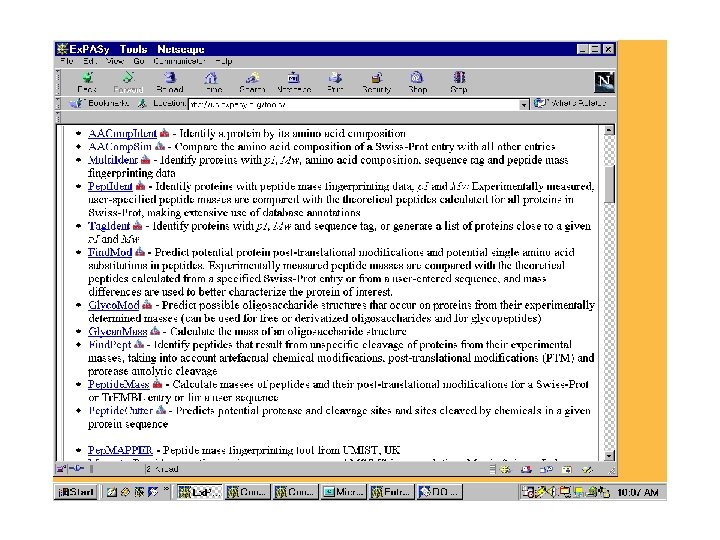
Task: Open the AACompIdent link
Action: pos(122,134)
